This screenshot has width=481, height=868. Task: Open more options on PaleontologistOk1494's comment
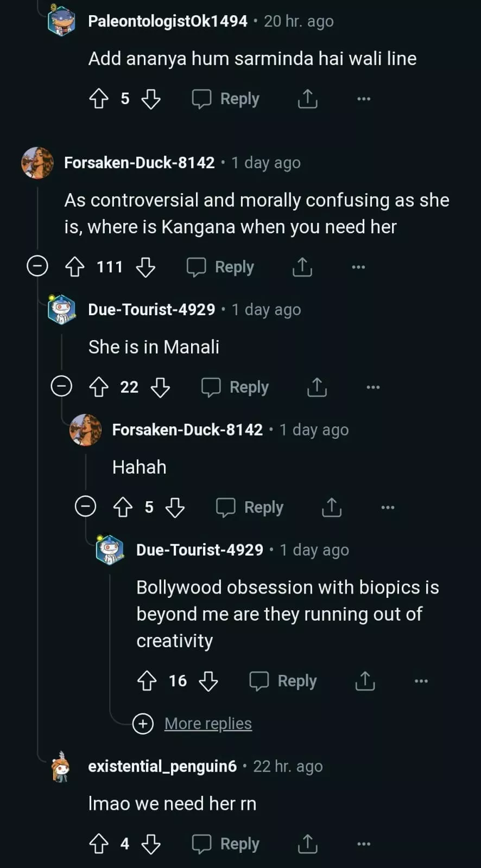click(364, 99)
